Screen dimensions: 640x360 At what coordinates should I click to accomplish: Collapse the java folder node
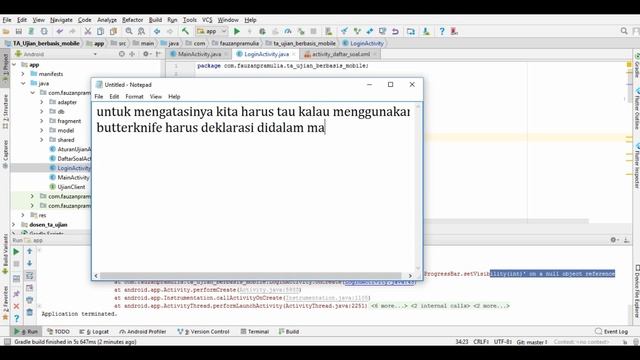[23, 83]
